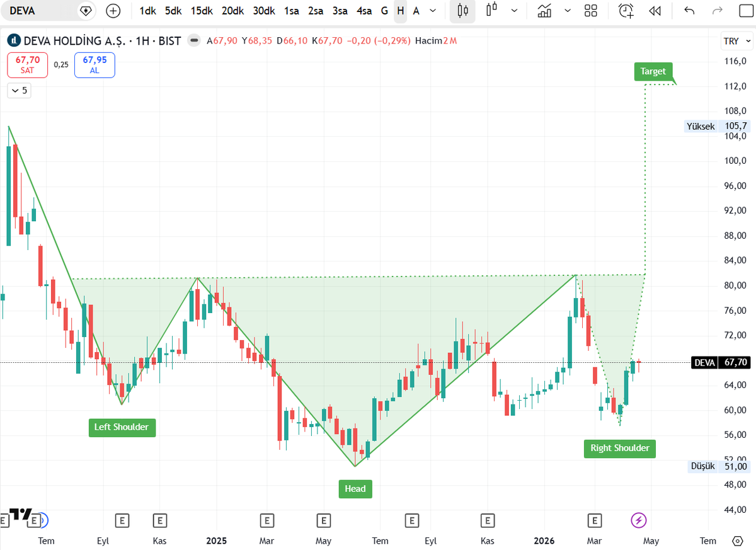
Task: Select the Head pattern label
Action: 355,489
